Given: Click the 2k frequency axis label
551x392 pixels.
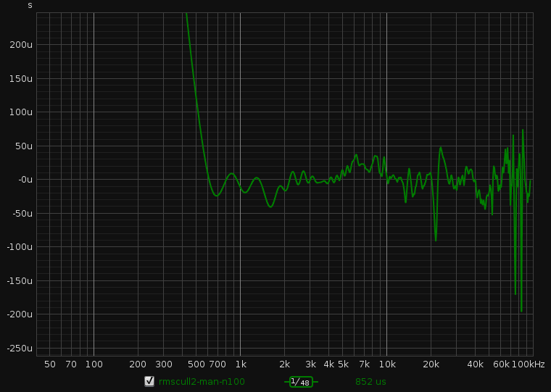Looking at the screenshot, I should (285, 364).
